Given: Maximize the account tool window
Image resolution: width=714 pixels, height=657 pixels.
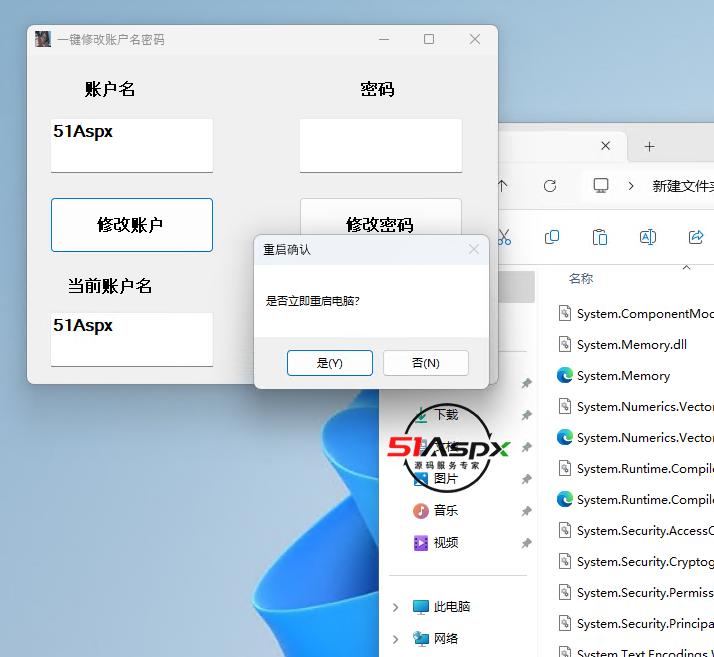Looking at the screenshot, I should click(x=429, y=39).
